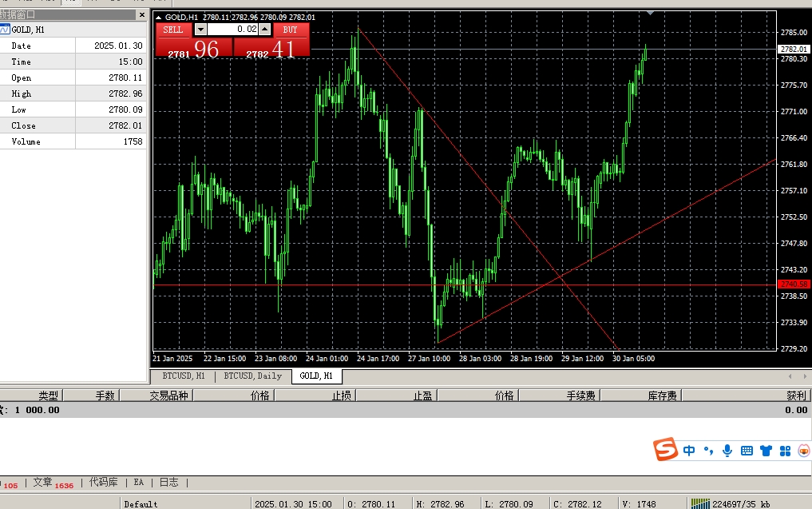Click the Sogou input method logo
This screenshot has width=812, height=509.
665,449
